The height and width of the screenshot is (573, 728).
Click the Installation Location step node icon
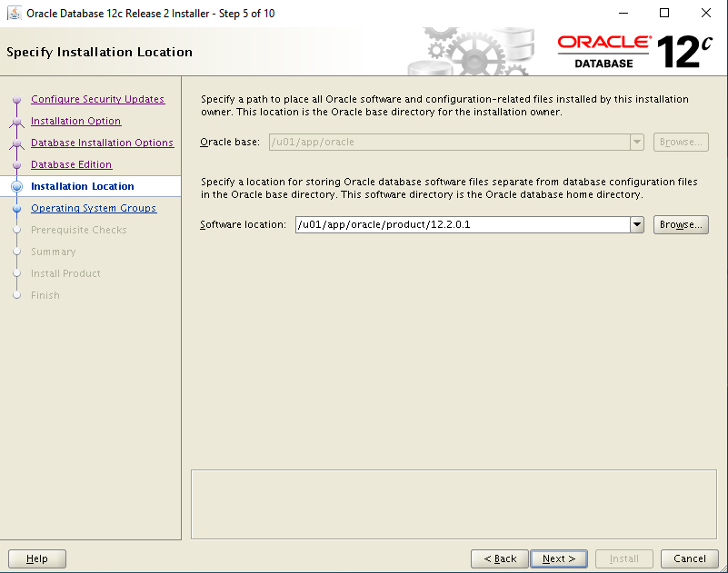pos(16,186)
